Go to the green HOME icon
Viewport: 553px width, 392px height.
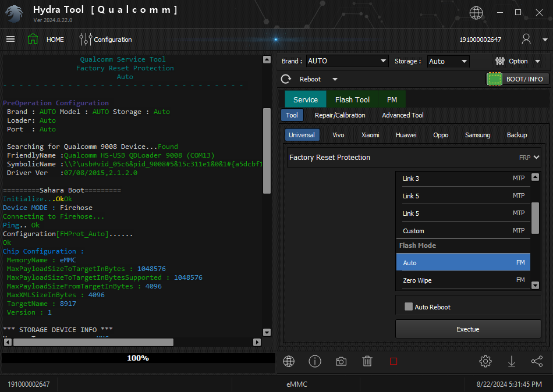pos(33,39)
